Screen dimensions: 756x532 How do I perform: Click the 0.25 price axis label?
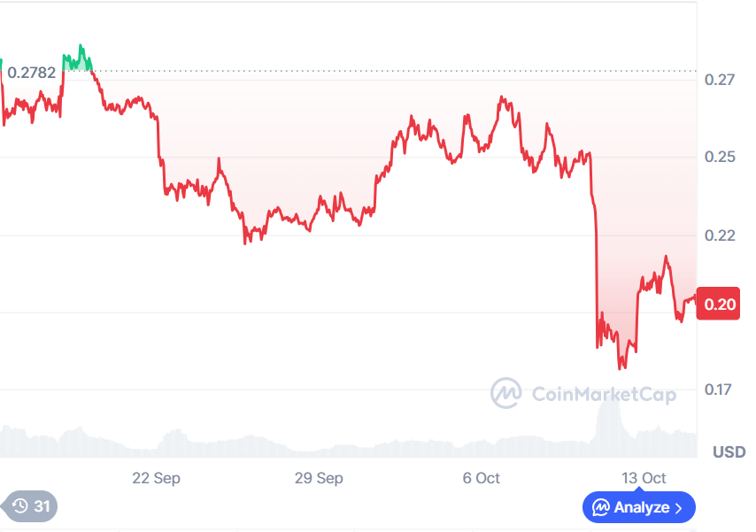[720, 158]
